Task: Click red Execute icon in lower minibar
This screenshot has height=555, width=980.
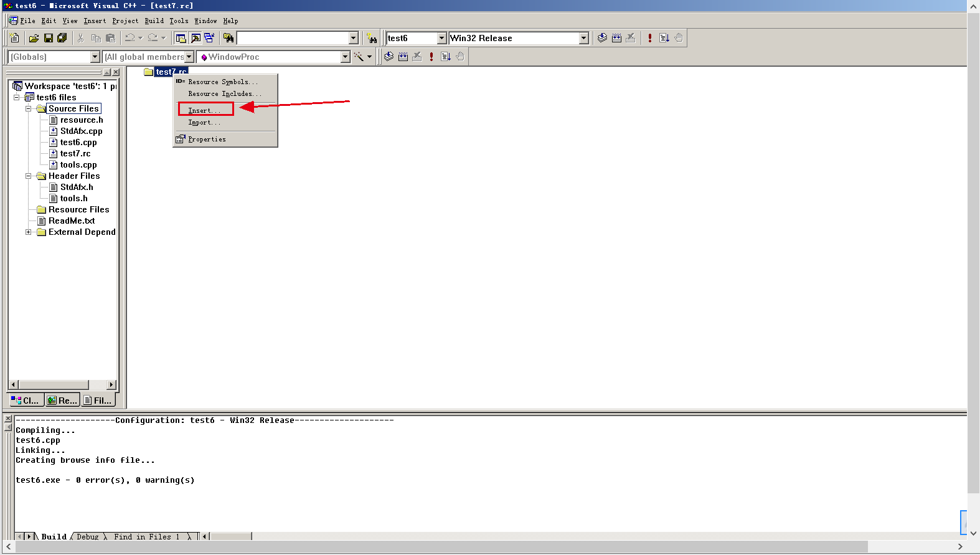Action: click(431, 57)
